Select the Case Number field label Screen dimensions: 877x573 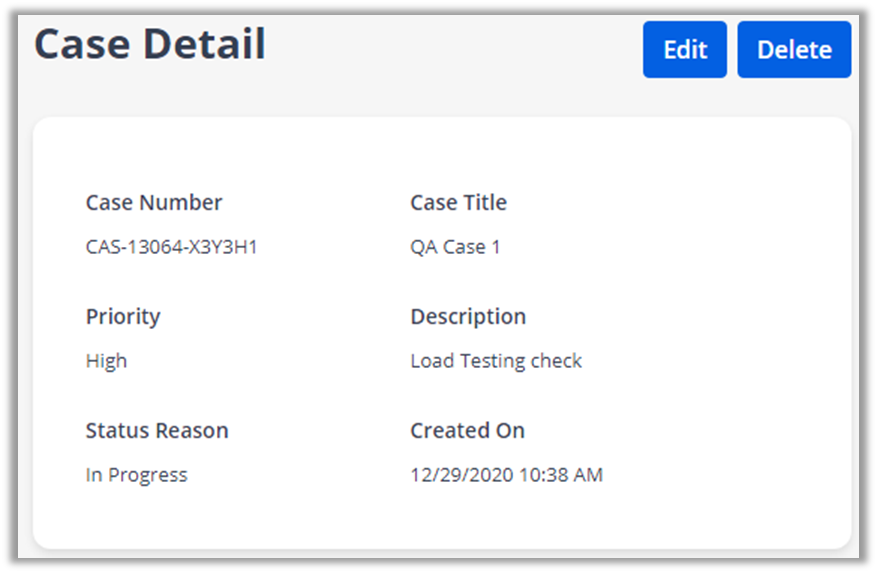(154, 203)
